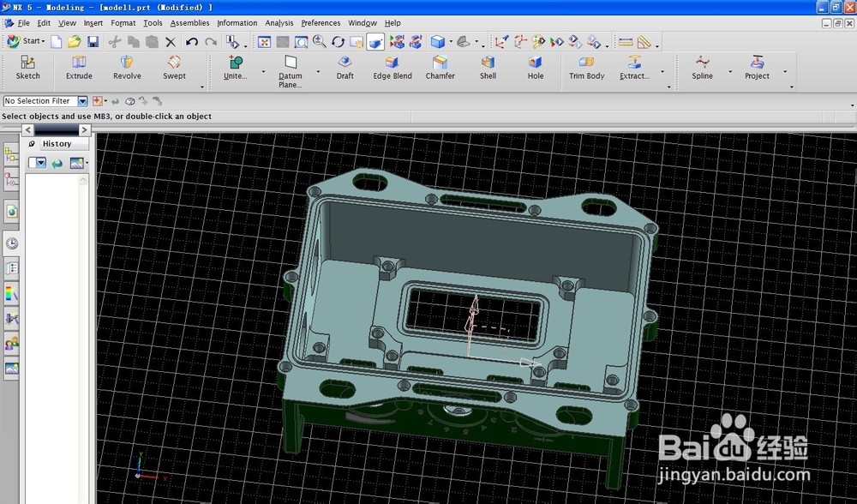Screen dimensions: 857x504
Task: Open the Assemblies menu
Action: 189,23
